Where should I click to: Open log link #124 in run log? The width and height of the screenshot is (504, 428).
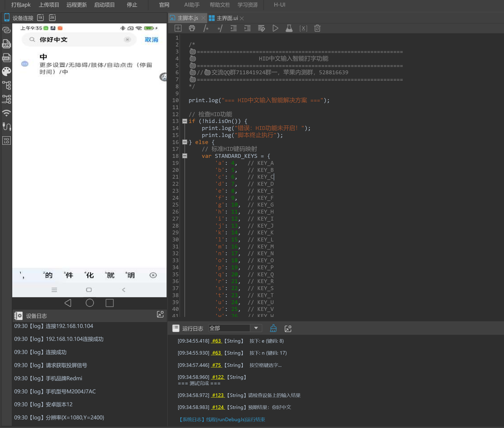click(x=218, y=407)
